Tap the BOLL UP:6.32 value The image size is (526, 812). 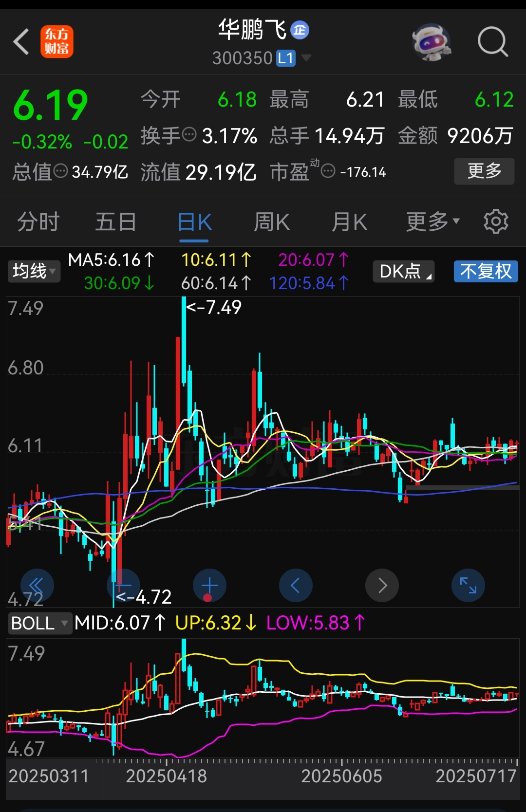pyautogui.click(x=216, y=623)
